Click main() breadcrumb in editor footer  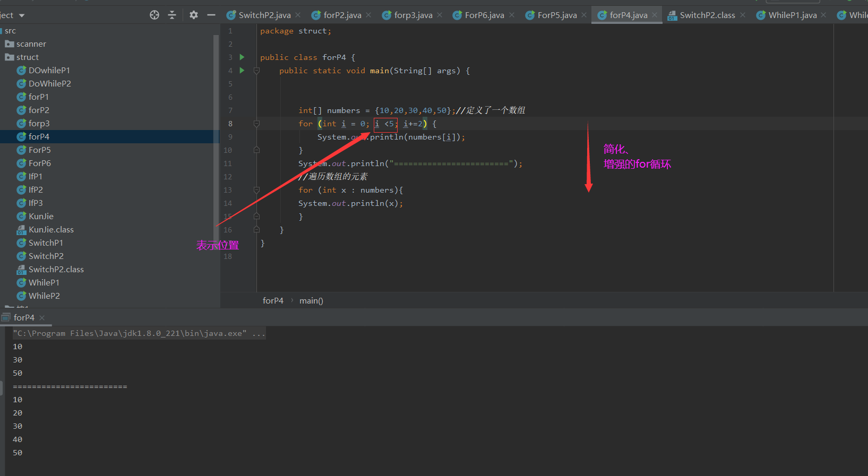[x=311, y=300]
